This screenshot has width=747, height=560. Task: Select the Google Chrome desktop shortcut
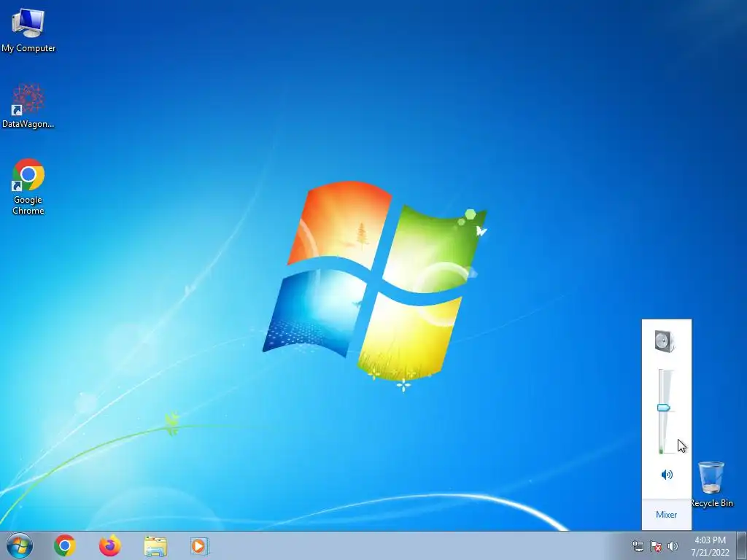click(x=28, y=186)
